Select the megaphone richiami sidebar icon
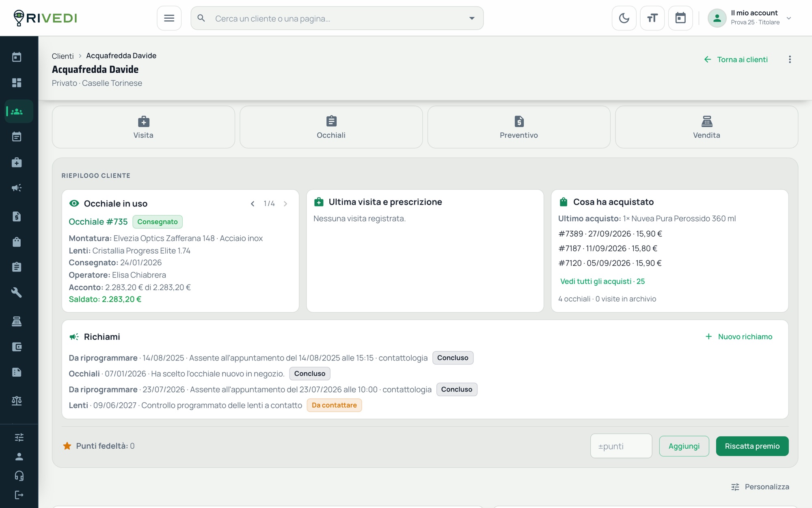This screenshot has width=812, height=508. [17, 188]
